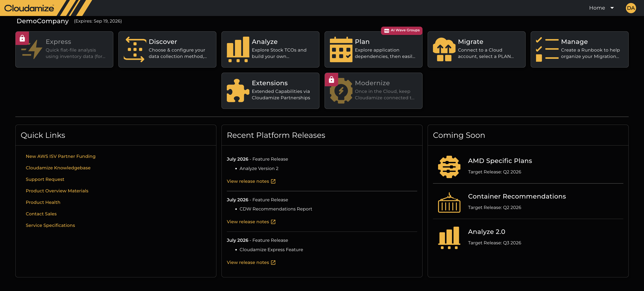Click the expiry date 'Expires: Sep 19, 2026'
Viewport: 644px width, 291px height.
coord(98,21)
